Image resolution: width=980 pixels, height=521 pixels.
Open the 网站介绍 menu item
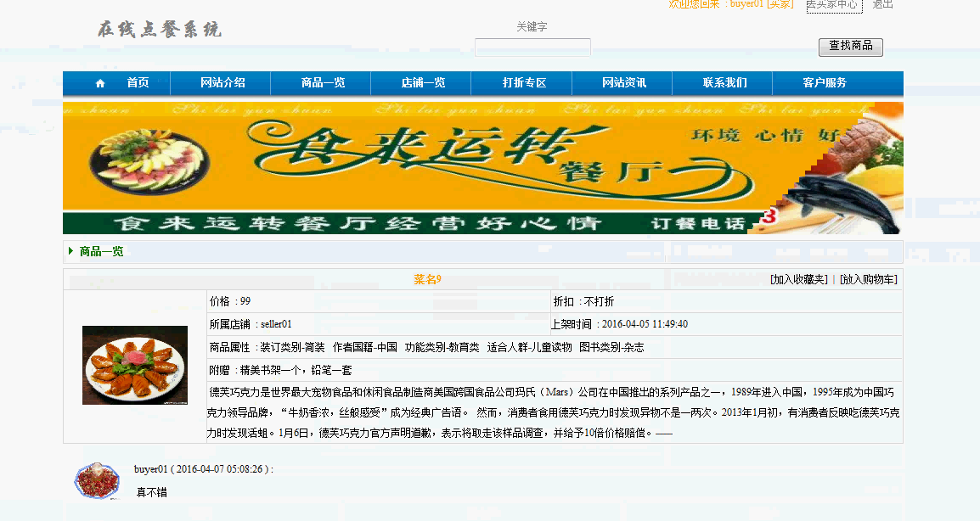[222, 82]
